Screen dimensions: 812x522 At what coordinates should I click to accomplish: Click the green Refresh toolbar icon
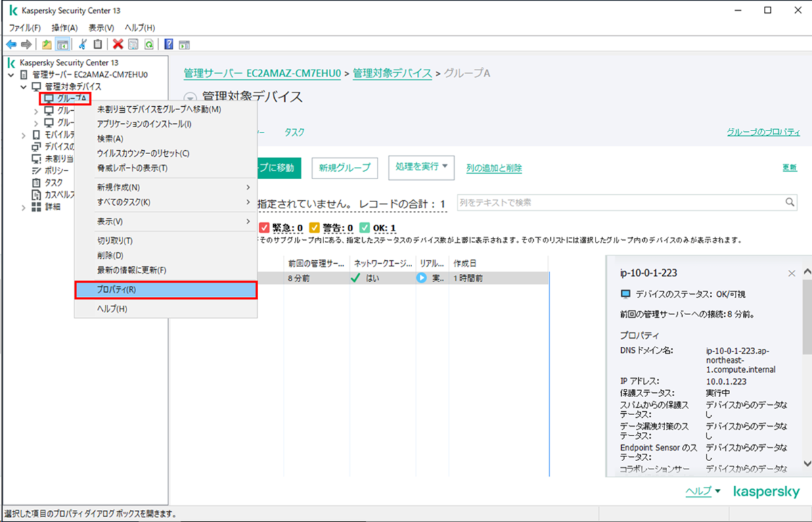(x=148, y=44)
